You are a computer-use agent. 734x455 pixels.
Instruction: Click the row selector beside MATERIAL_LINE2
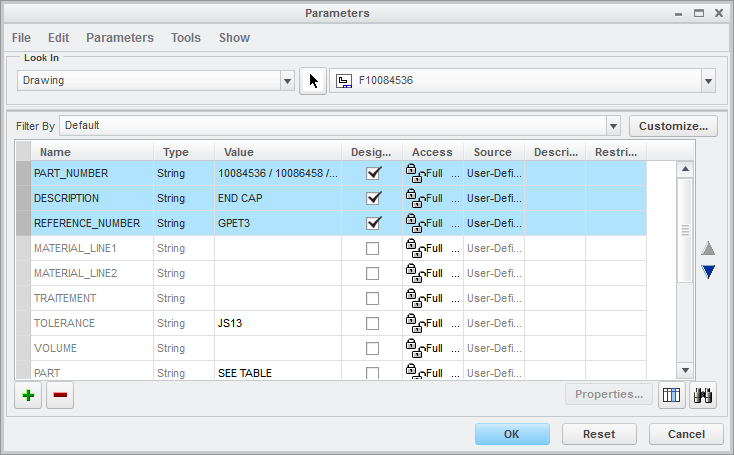pyautogui.click(x=23, y=273)
